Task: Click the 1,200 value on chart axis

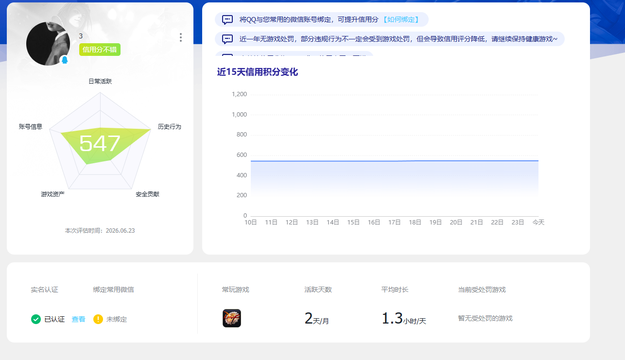Action: click(x=239, y=94)
